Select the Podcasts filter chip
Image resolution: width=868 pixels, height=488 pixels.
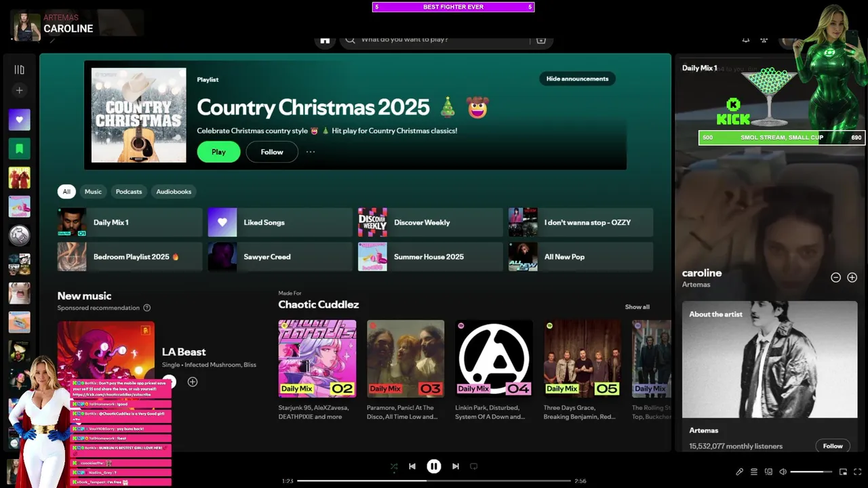tap(129, 192)
